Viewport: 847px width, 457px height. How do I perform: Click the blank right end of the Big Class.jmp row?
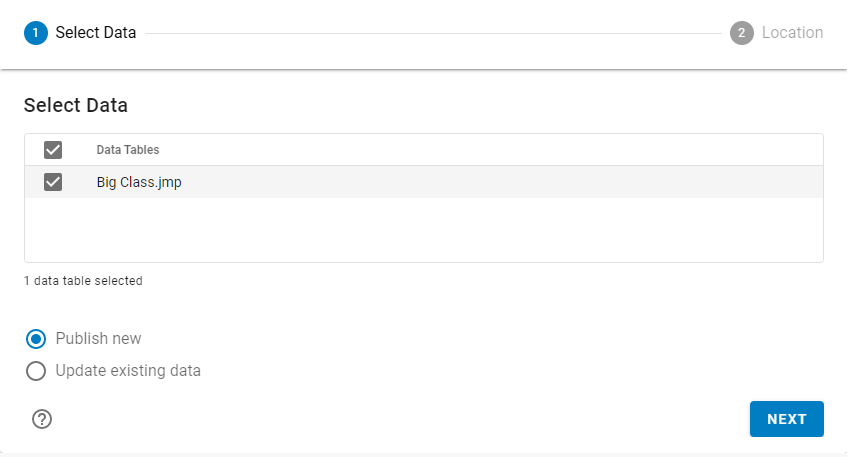tap(700, 182)
